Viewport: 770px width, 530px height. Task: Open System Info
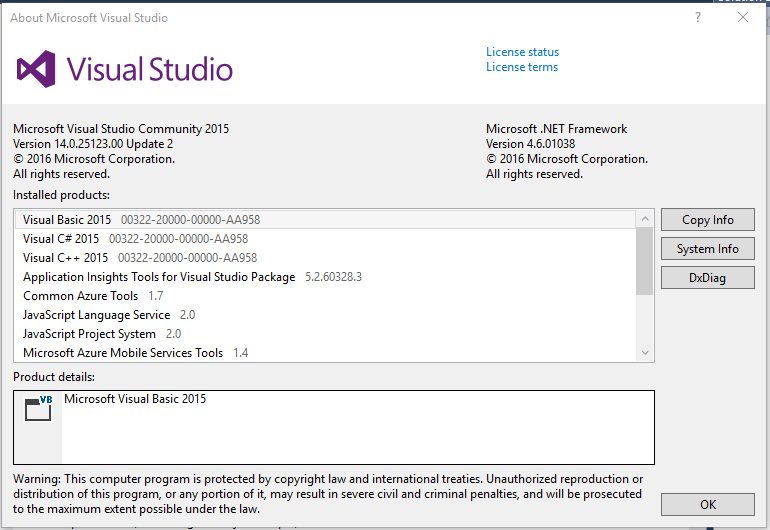[x=708, y=249]
